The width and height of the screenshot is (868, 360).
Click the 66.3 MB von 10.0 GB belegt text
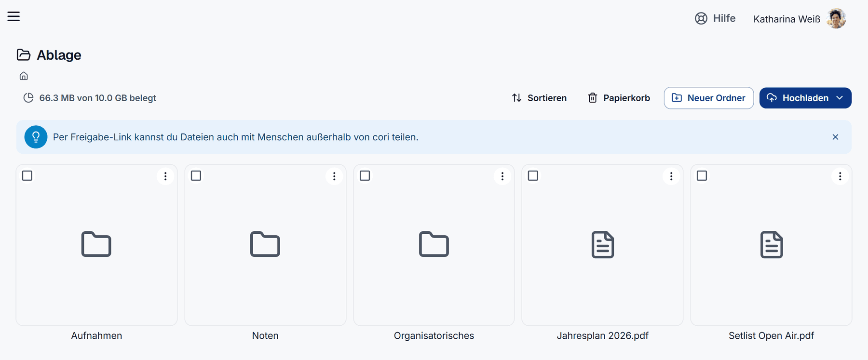98,98
